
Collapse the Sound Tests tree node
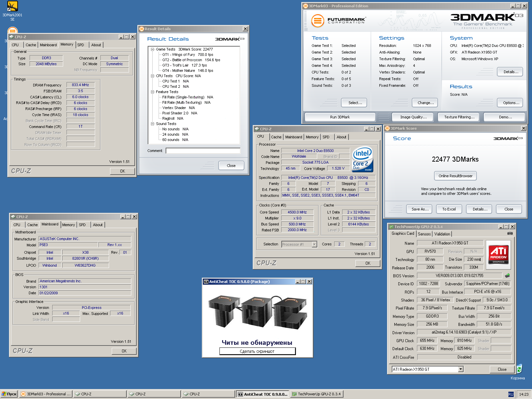[153, 124]
